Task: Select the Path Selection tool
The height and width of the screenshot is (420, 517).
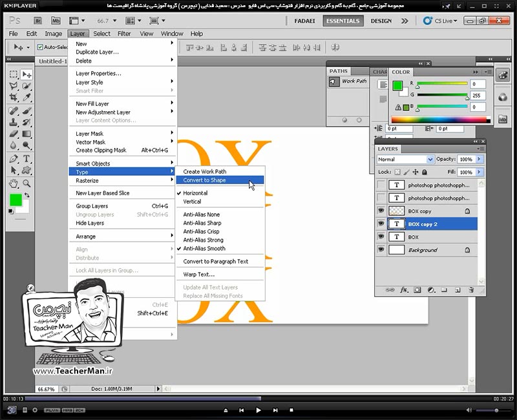Action: [x=13, y=171]
